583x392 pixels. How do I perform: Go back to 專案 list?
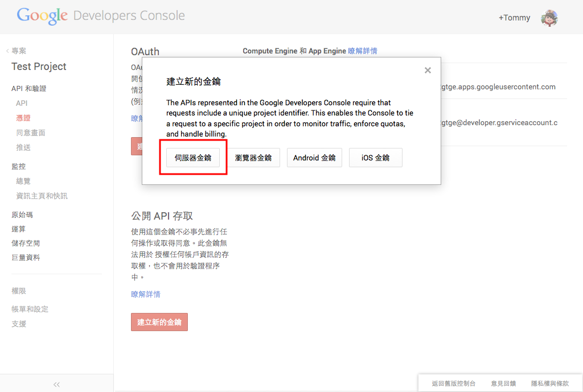click(x=17, y=51)
